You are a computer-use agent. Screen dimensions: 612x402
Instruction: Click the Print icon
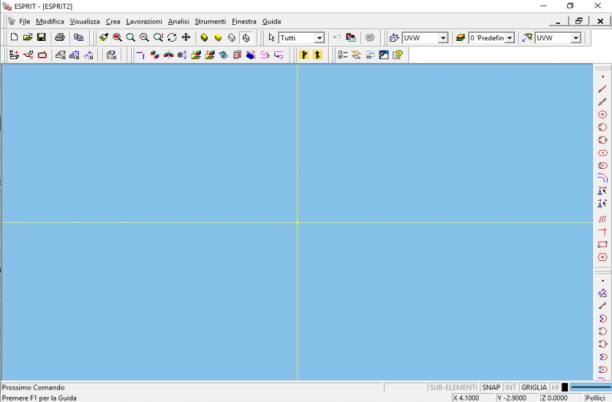point(60,37)
